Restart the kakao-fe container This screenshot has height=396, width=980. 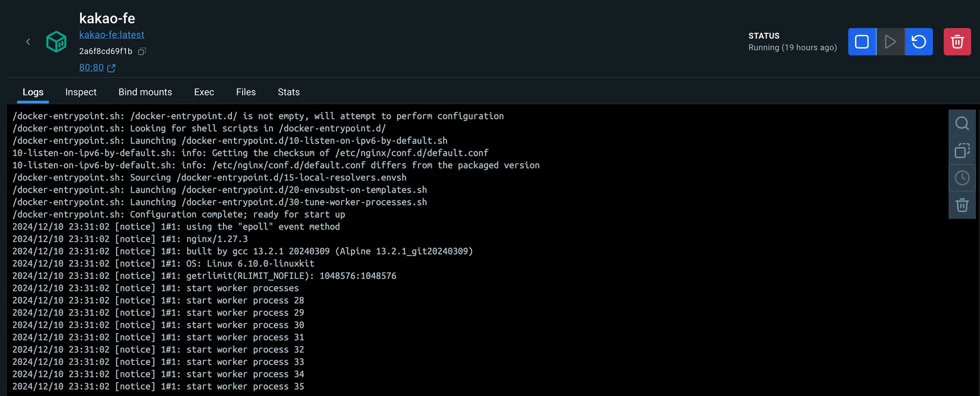[x=919, y=42]
